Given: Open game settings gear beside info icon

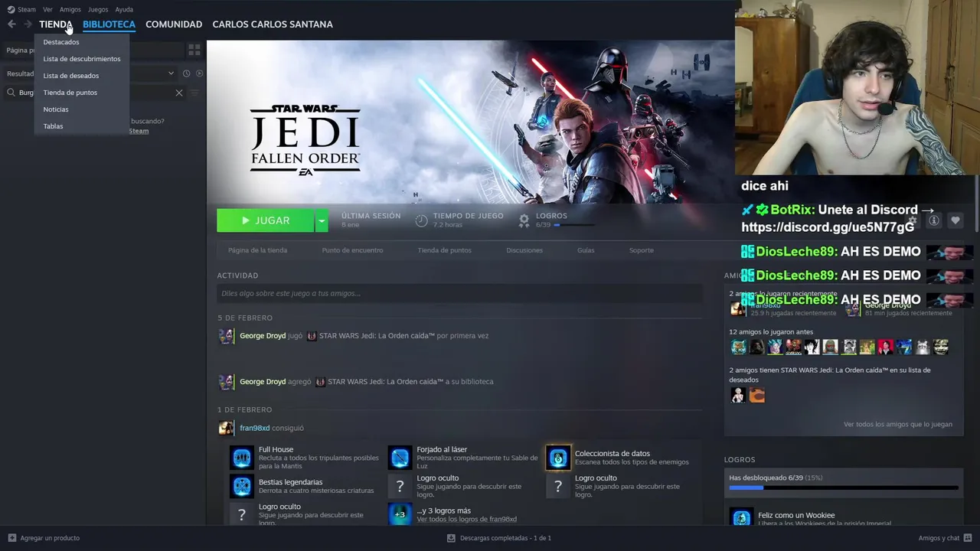Looking at the screenshot, I should (912, 220).
